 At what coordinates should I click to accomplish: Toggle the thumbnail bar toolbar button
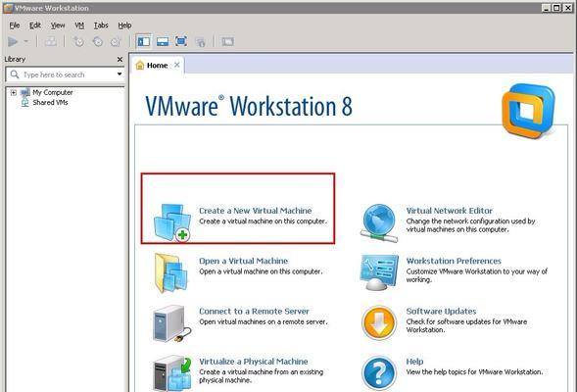(163, 41)
